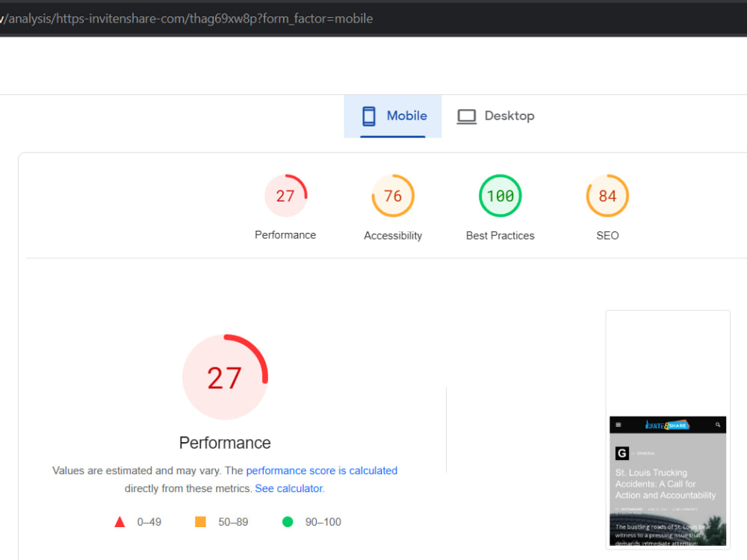The height and width of the screenshot is (560, 747).
Task: Switch to the Mobile tab
Action: click(x=393, y=116)
